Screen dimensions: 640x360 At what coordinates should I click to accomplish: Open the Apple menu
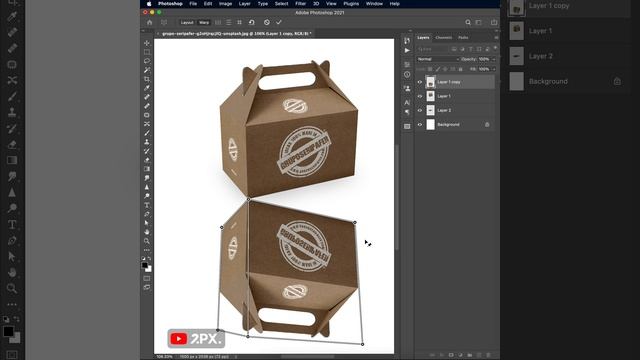[x=149, y=4]
